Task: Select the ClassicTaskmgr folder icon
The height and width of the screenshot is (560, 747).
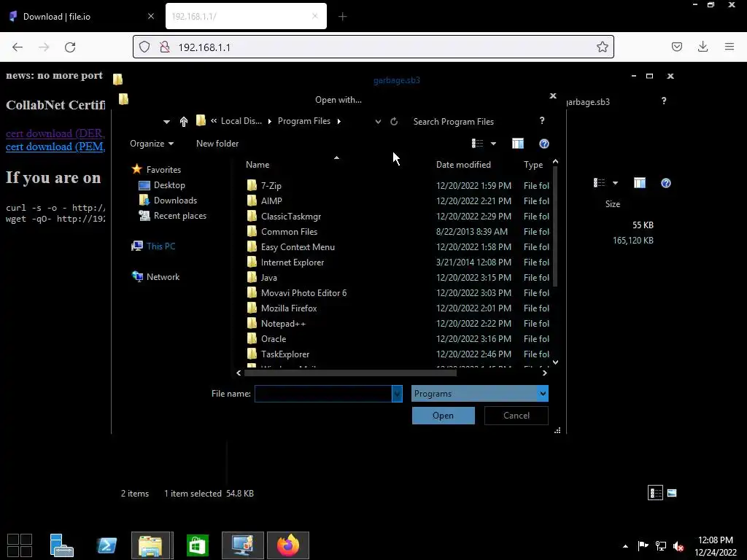Action: click(252, 216)
